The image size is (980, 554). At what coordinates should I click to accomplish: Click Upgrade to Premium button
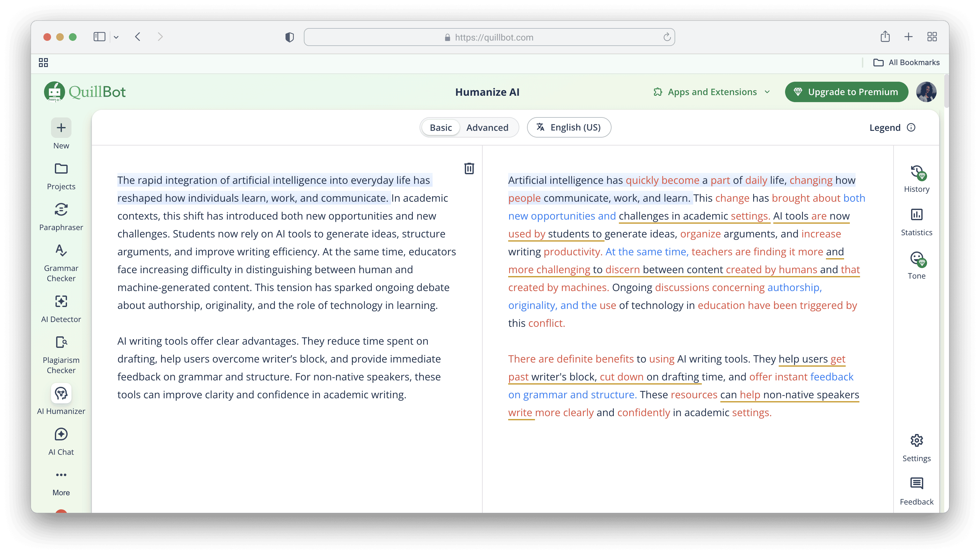[x=846, y=92]
